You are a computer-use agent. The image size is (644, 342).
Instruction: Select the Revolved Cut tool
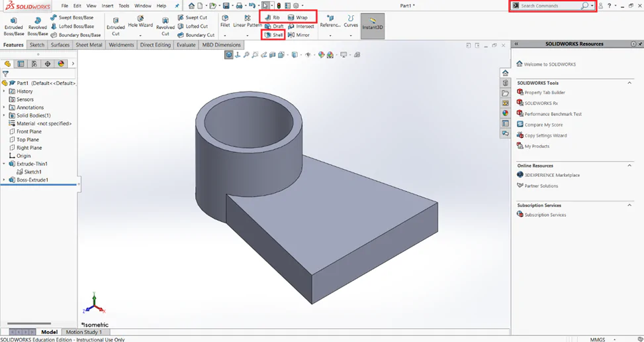pyautogui.click(x=165, y=27)
